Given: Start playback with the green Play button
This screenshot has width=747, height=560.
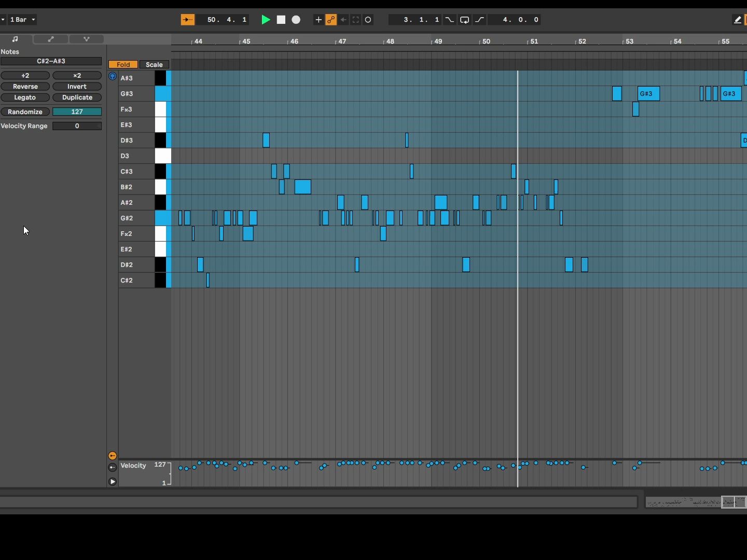Looking at the screenshot, I should pyautogui.click(x=266, y=20).
